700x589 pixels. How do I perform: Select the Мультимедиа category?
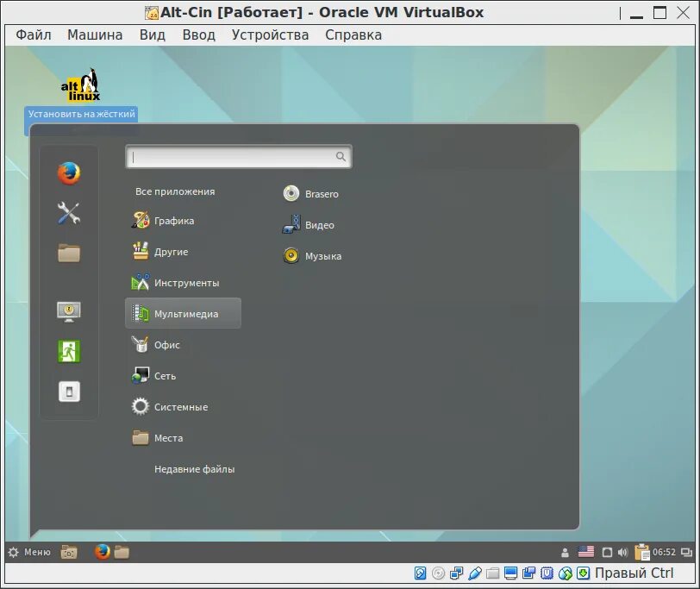pyautogui.click(x=183, y=314)
